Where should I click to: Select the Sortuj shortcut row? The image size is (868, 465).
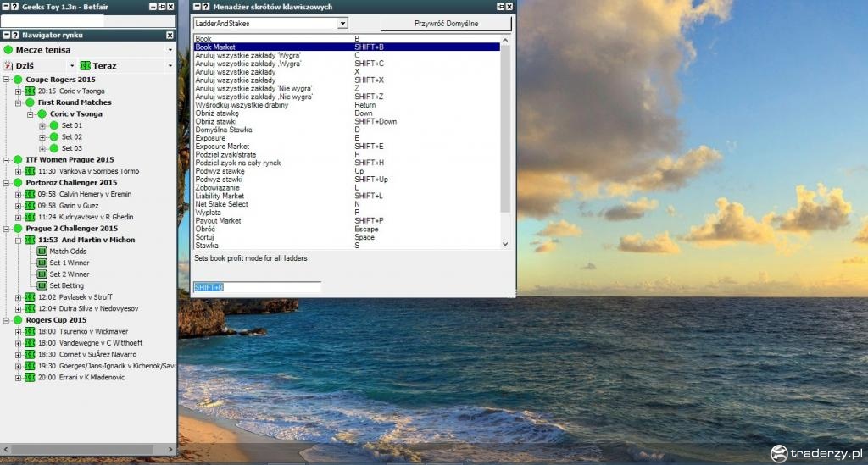click(x=347, y=237)
